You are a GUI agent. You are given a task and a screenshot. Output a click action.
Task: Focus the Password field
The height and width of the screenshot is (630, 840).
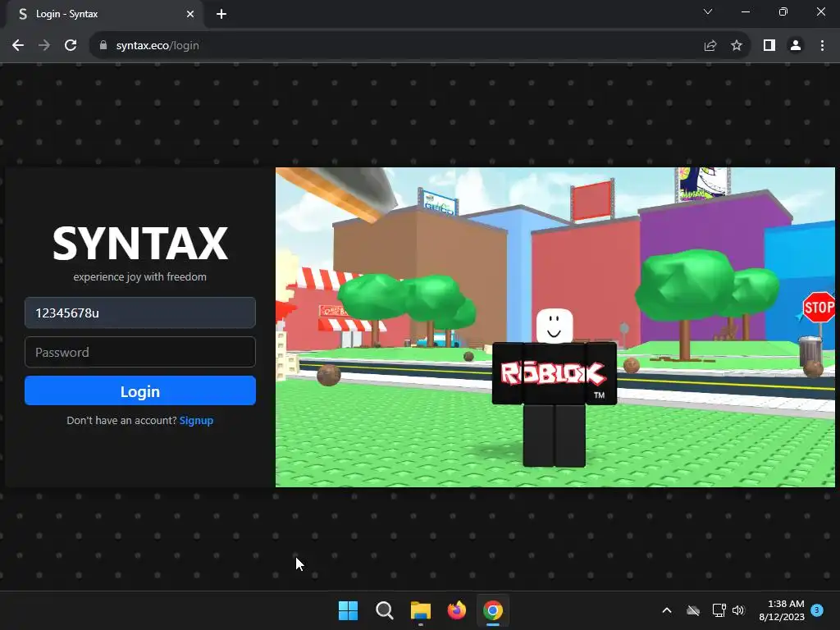coord(139,352)
